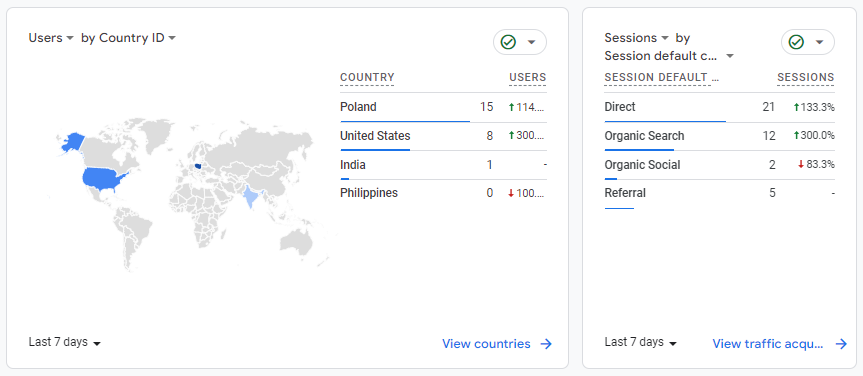This screenshot has height=376, width=863.
Task: Click green check status icon in Sessions card
Action: (x=796, y=42)
